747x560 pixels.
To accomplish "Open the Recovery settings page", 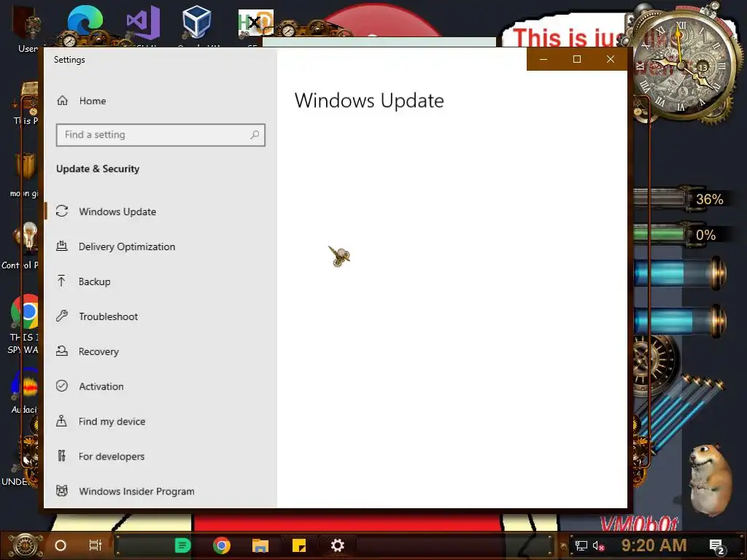I will (x=160, y=351).
